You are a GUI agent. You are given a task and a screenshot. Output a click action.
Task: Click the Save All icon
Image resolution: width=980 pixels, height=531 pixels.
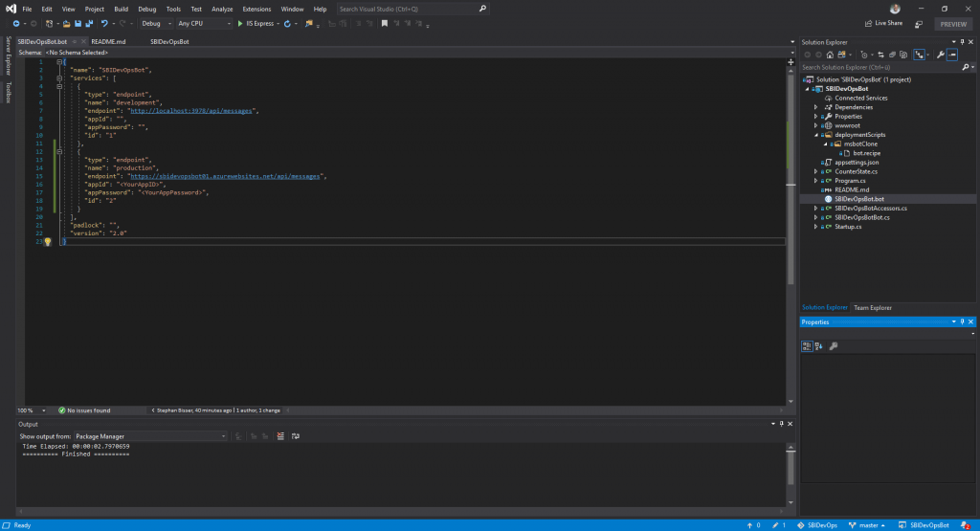point(89,24)
